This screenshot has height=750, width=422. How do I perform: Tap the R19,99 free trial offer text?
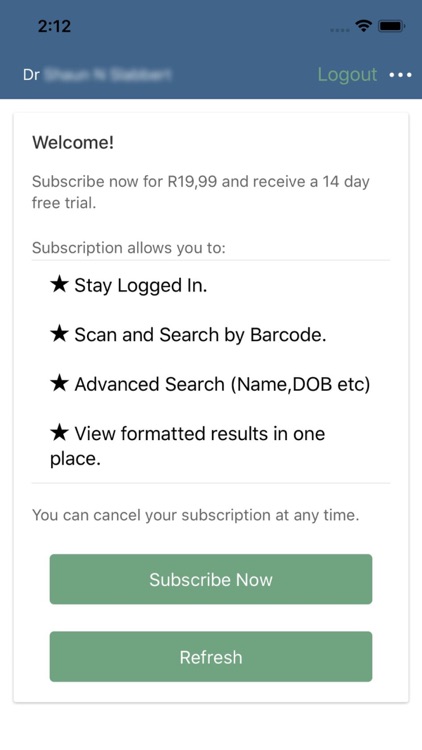[x=201, y=192]
